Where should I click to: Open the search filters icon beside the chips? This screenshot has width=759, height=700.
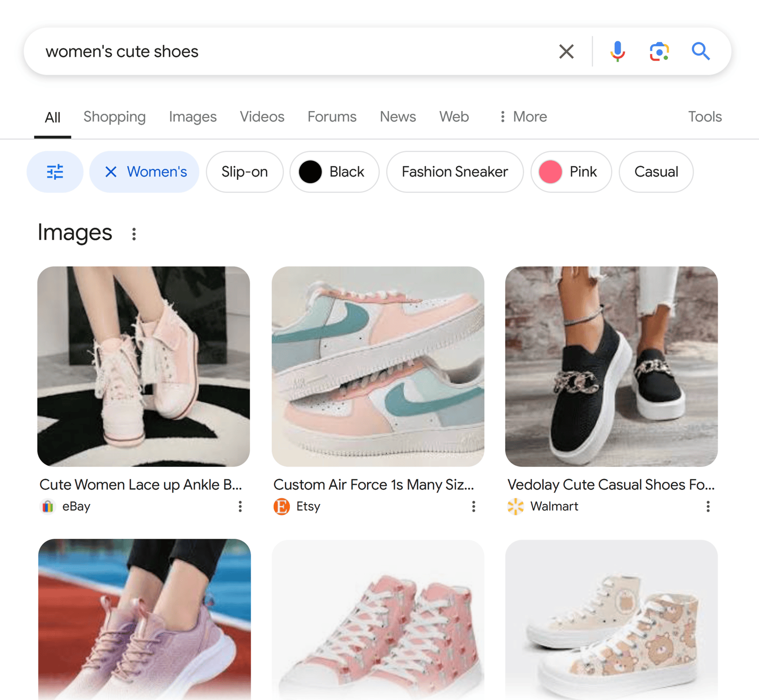[55, 172]
